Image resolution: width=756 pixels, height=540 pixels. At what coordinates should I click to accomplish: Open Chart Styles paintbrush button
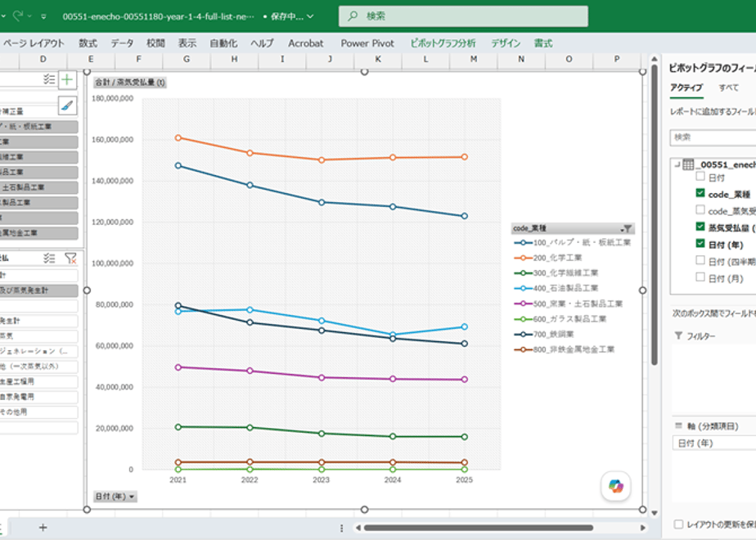(67, 105)
